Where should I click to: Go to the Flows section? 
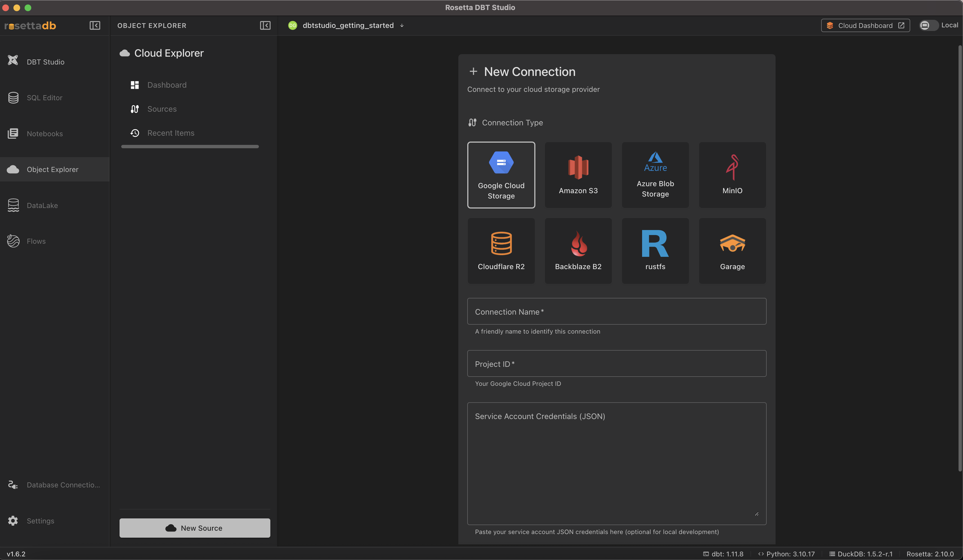(55, 241)
